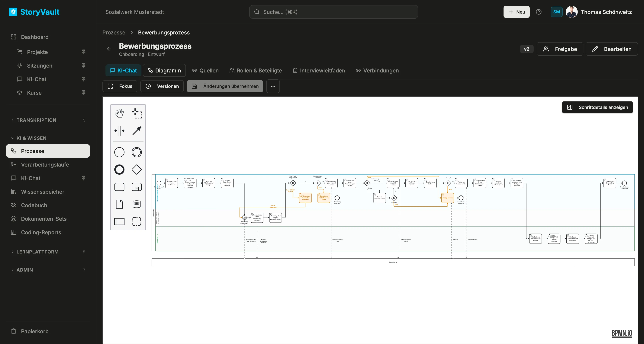Open the Interviewleitfaden tab
This screenshot has width=644, height=344.
pos(319,70)
